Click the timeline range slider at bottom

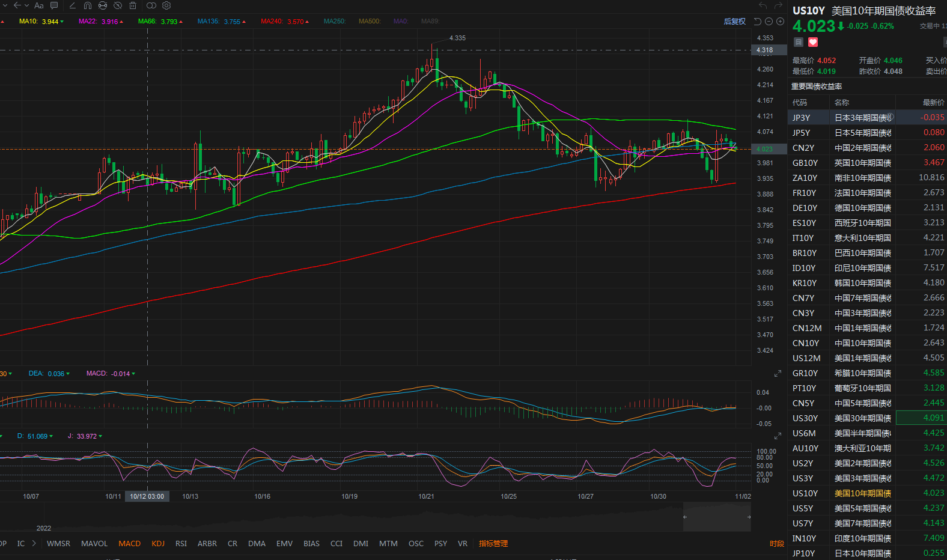click(x=716, y=517)
